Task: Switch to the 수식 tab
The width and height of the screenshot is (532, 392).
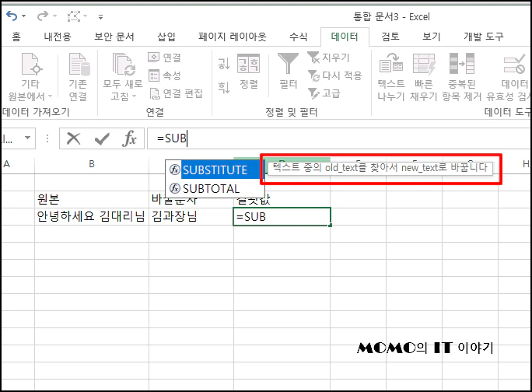Action: (298, 37)
